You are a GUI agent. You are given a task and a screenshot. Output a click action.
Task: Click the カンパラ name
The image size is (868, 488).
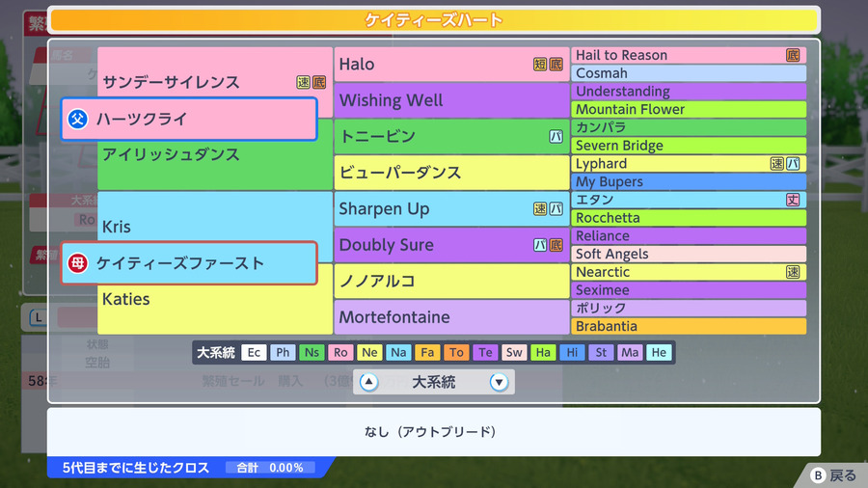[601, 128]
